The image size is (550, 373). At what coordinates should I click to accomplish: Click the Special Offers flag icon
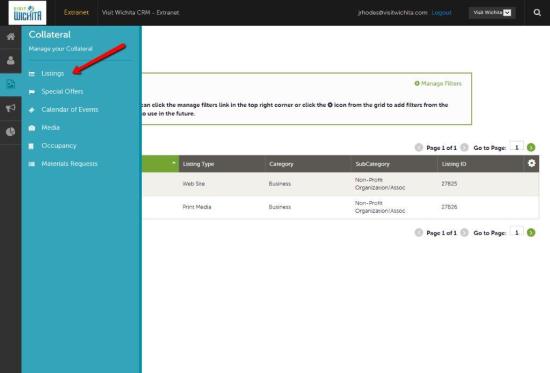32,92
